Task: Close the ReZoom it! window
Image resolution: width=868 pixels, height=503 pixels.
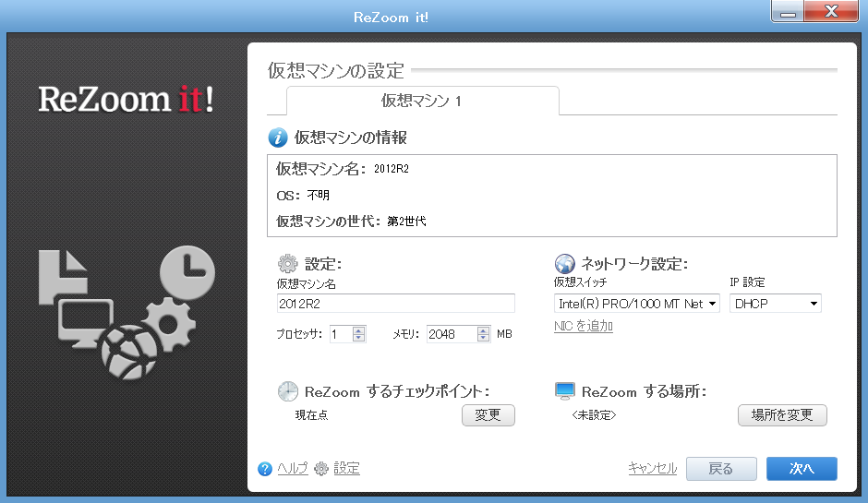Action: pyautogui.click(x=831, y=12)
